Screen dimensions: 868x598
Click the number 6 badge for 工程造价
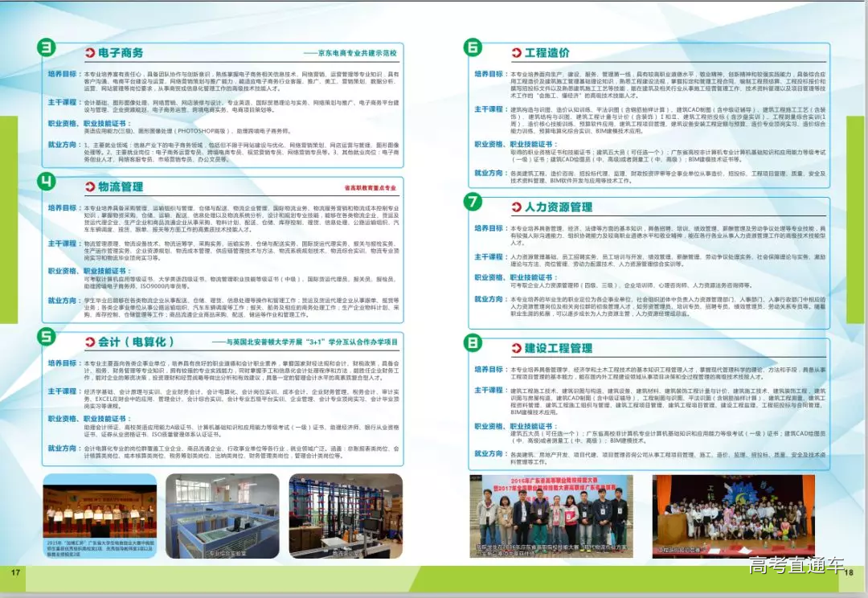(473, 47)
